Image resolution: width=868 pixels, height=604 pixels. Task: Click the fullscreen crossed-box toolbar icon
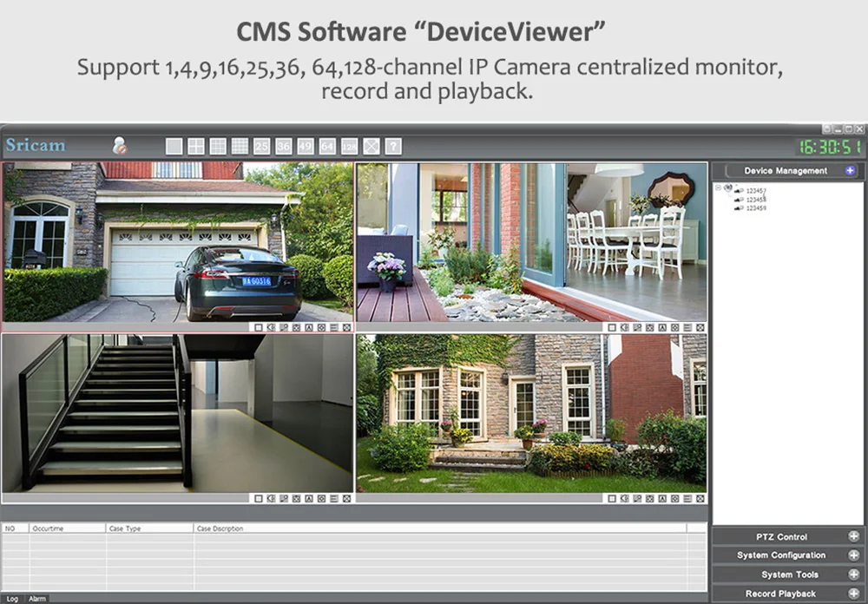click(371, 146)
